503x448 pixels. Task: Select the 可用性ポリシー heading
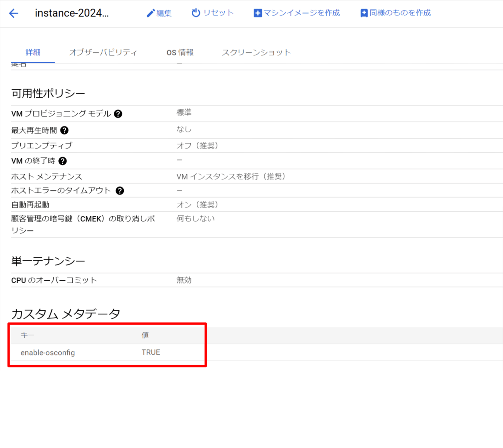coord(48,94)
